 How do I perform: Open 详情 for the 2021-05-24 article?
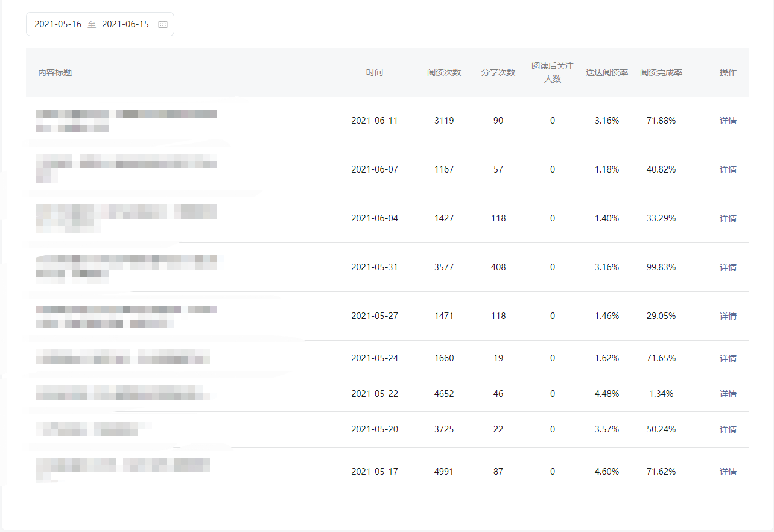pyautogui.click(x=728, y=358)
